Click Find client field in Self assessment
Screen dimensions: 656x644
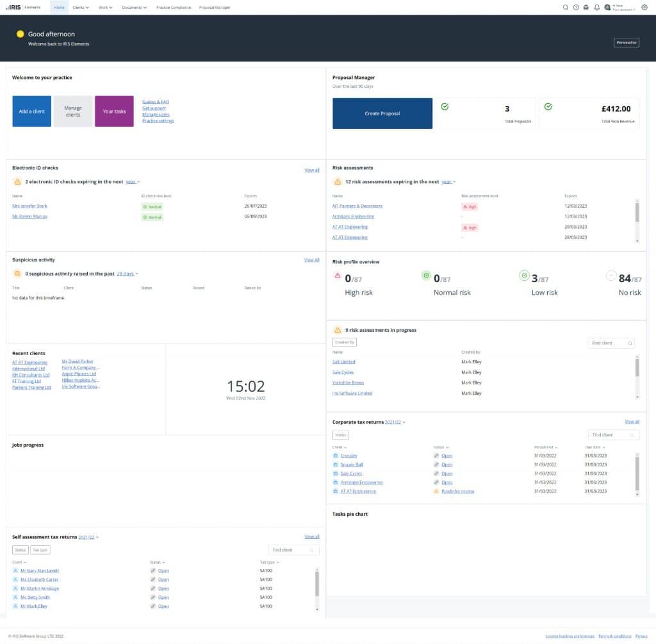tap(293, 550)
